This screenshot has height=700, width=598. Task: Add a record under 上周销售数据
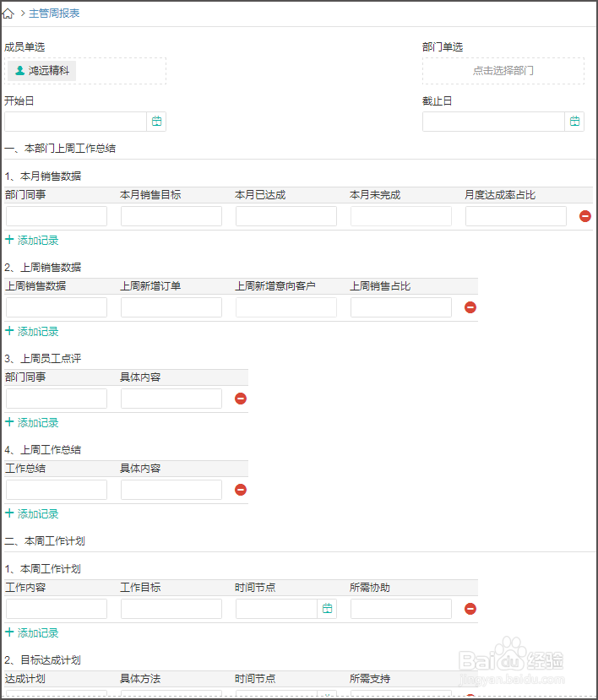coord(32,332)
